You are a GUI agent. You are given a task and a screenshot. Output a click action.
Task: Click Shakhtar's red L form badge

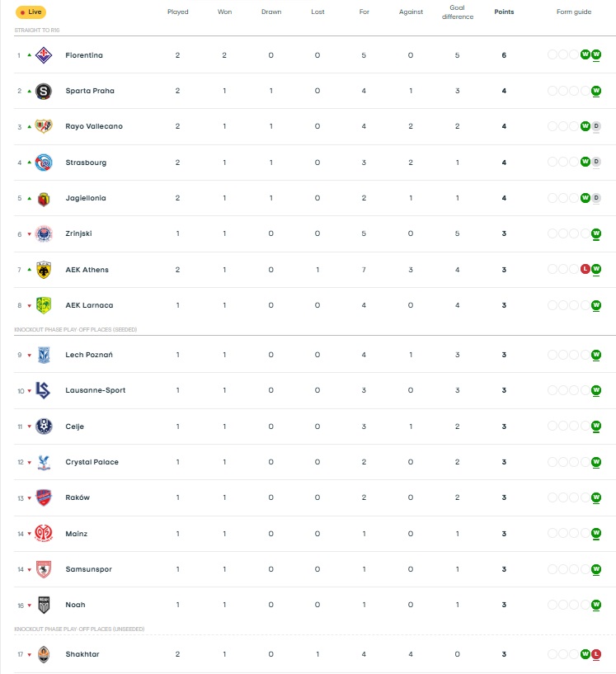(x=596, y=654)
